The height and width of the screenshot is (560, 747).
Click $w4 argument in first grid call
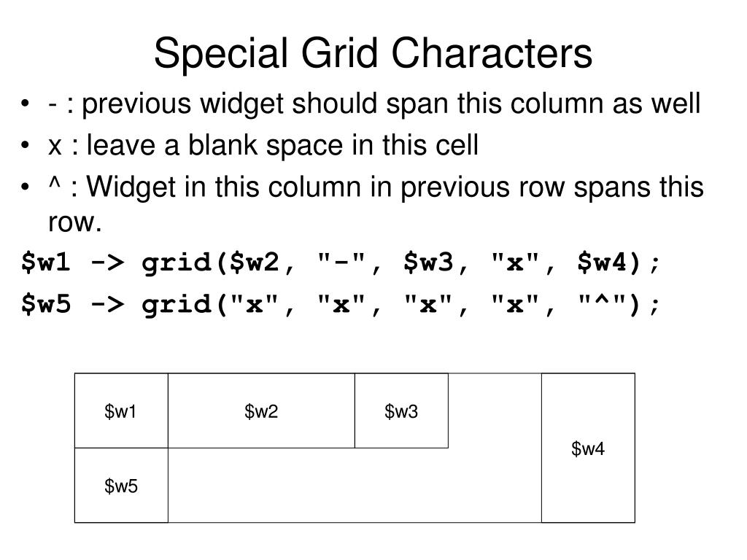point(602,262)
